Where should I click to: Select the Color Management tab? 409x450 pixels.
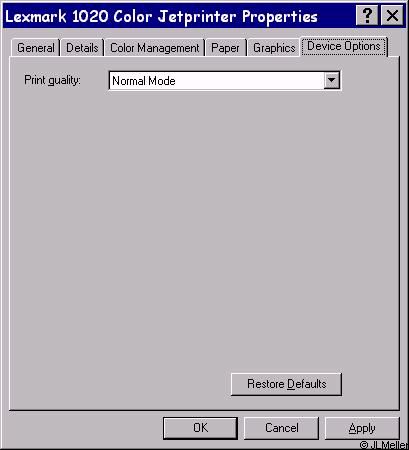click(155, 48)
